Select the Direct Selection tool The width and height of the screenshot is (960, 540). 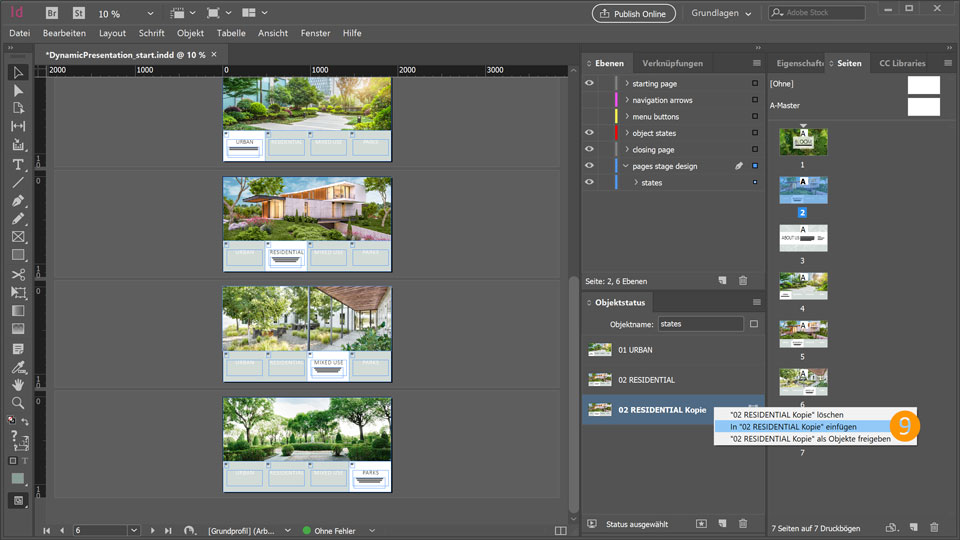18,91
